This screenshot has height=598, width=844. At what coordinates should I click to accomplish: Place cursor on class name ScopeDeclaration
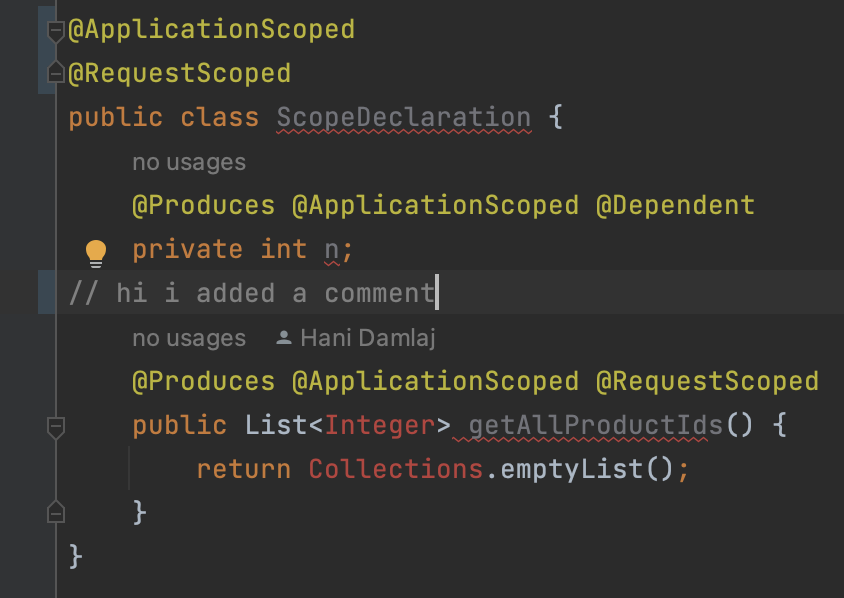pos(402,117)
